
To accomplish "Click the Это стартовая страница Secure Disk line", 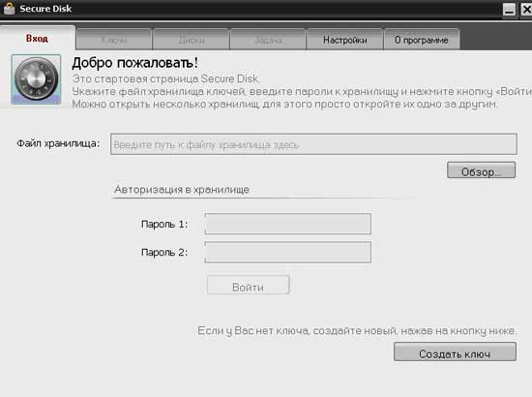I will [165, 78].
